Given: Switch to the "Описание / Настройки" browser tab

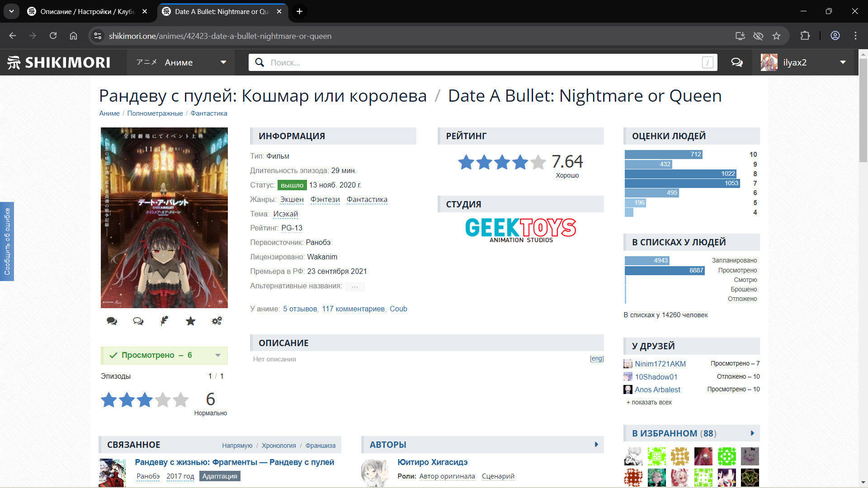Looking at the screenshot, I should pyautogui.click(x=86, y=12).
